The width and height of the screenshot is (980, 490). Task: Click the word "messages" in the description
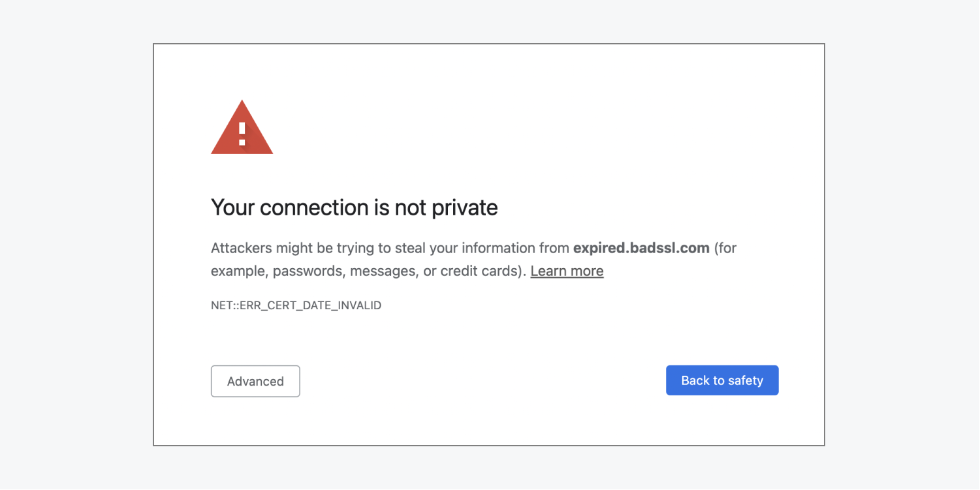[x=384, y=271]
